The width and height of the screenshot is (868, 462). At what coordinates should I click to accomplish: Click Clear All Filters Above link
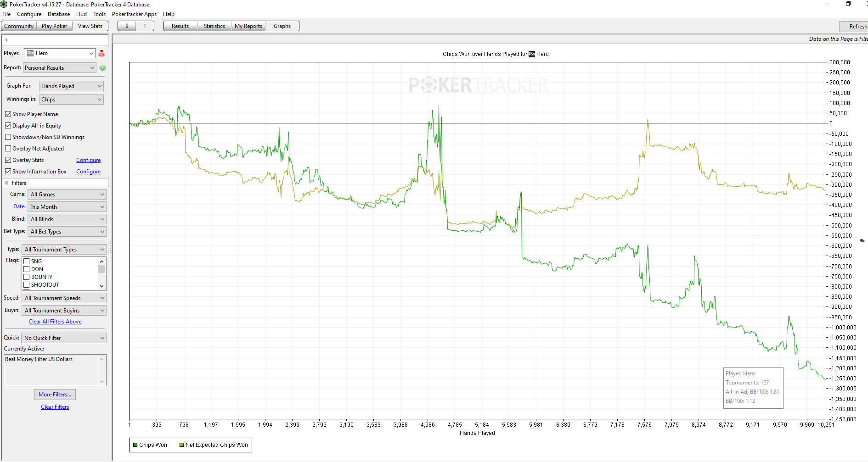pos(55,322)
